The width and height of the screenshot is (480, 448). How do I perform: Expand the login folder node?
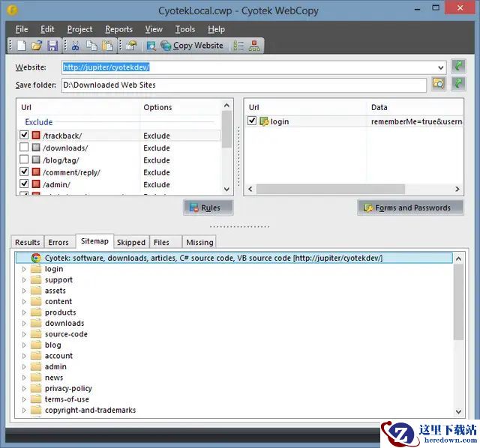coord(24,270)
